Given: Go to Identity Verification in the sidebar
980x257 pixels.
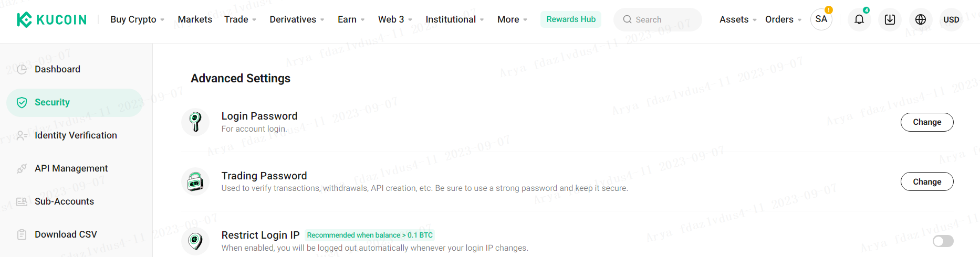Looking at the screenshot, I should [76, 135].
